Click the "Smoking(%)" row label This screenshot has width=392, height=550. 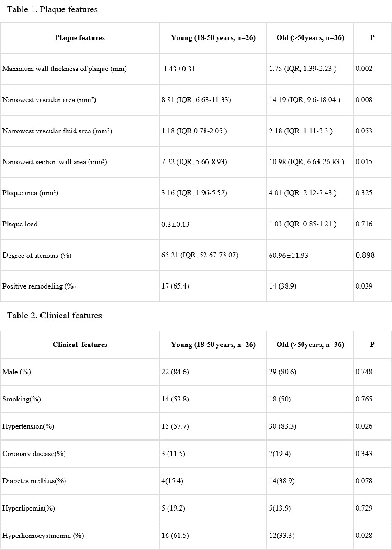[x=22, y=400]
